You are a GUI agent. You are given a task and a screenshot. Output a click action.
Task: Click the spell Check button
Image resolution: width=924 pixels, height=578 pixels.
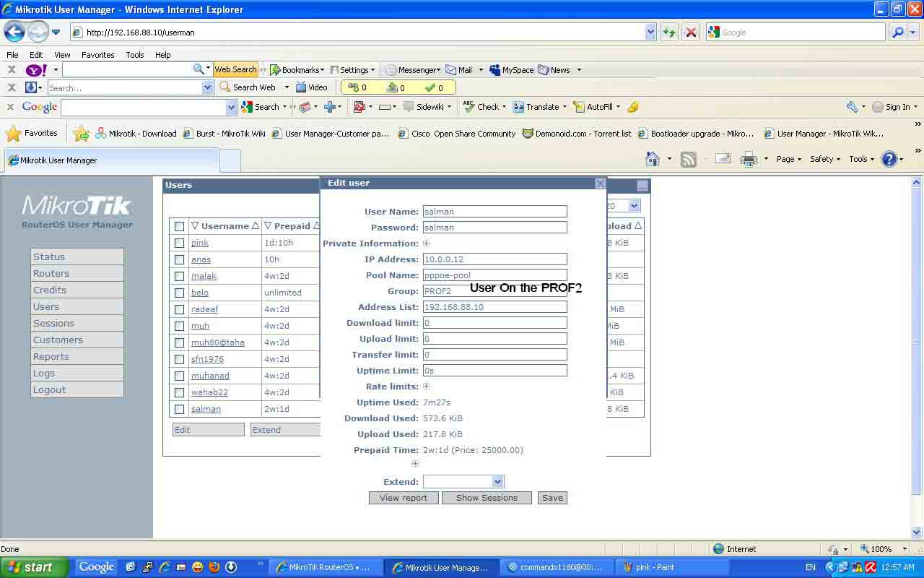(x=484, y=107)
